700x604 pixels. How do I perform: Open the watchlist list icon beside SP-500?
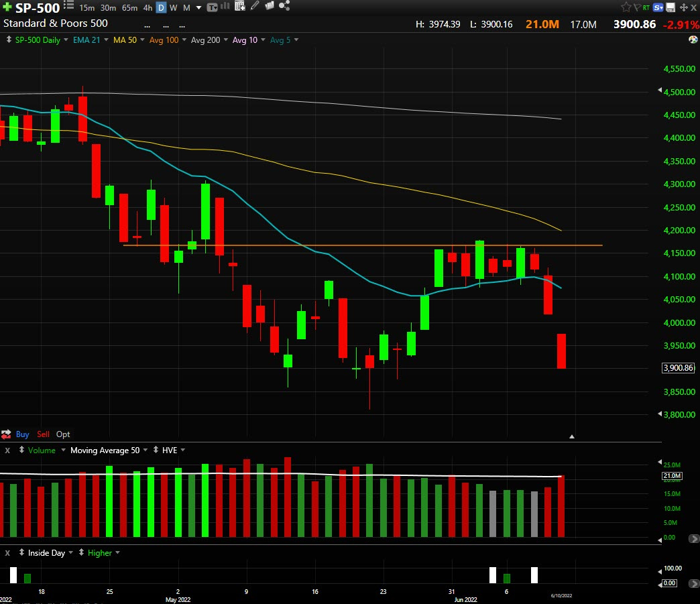(x=68, y=5)
